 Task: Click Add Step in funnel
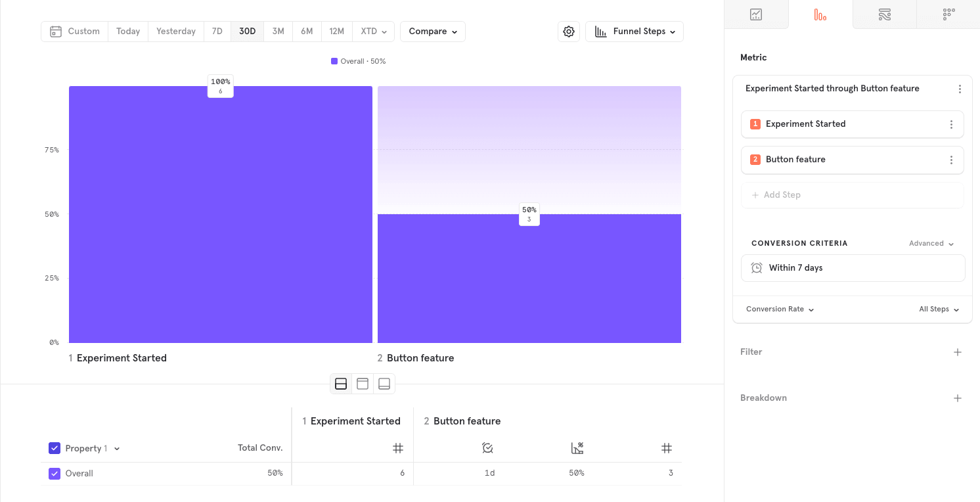[x=782, y=195]
